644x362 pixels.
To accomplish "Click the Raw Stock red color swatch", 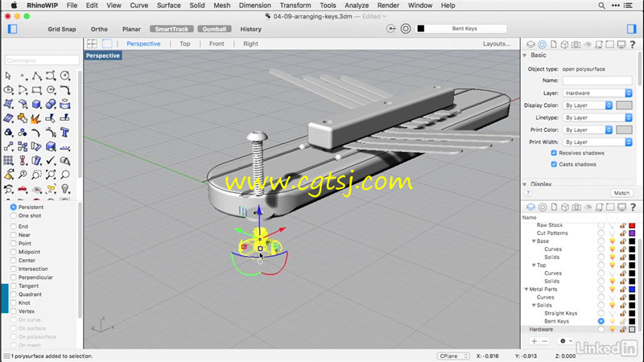I will pyautogui.click(x=632, y=225).
